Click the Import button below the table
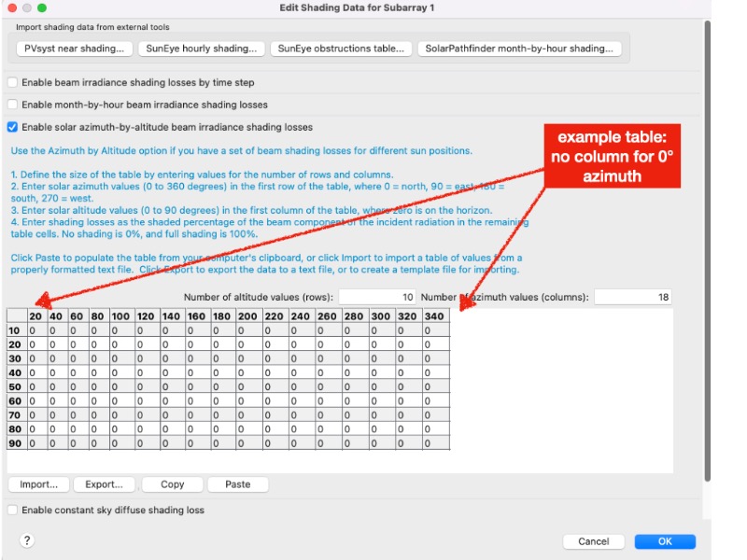Viewport: 747px width, 560px height. pyautogui.click(x=39, y=484)
